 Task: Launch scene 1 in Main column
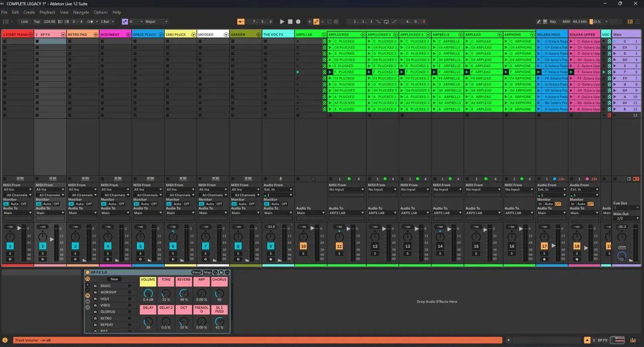615,41
